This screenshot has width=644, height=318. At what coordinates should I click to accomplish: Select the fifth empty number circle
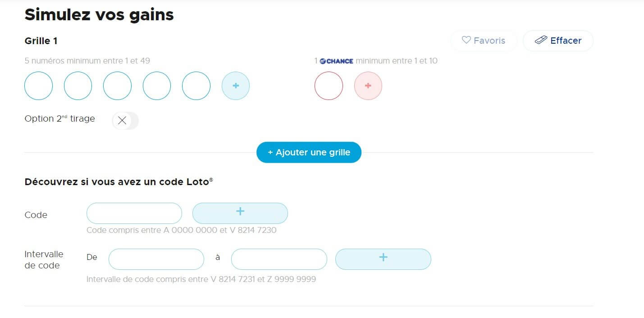(x=196, y=86)
